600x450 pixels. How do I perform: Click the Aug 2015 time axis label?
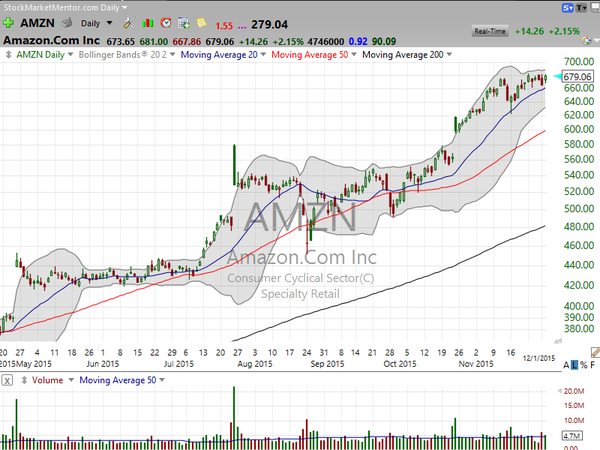(254, 364)
